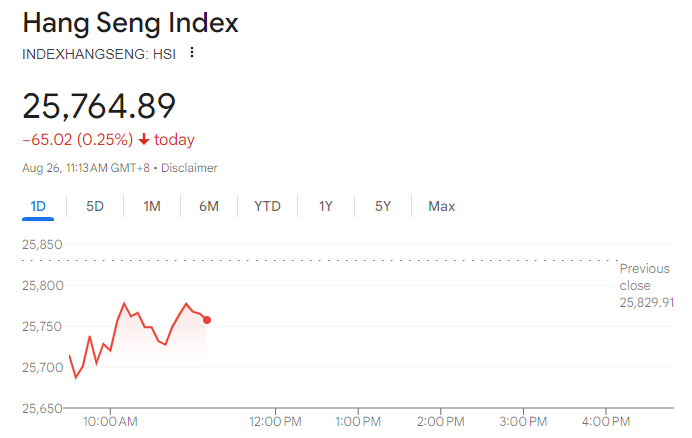Image resolution: width=692 pixels, height=438 pixels.
Task: Switch to the 6M chart view
Action: coord(209,207)
